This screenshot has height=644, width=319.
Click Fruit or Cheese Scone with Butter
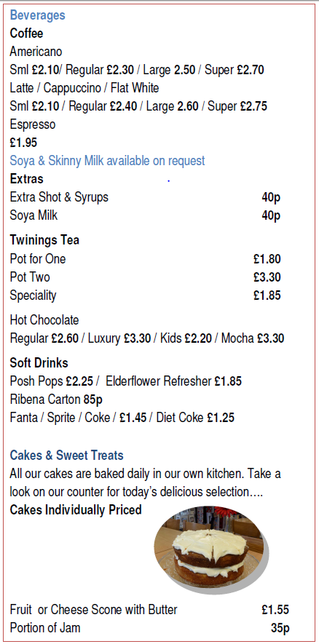(x=94, y=610)
